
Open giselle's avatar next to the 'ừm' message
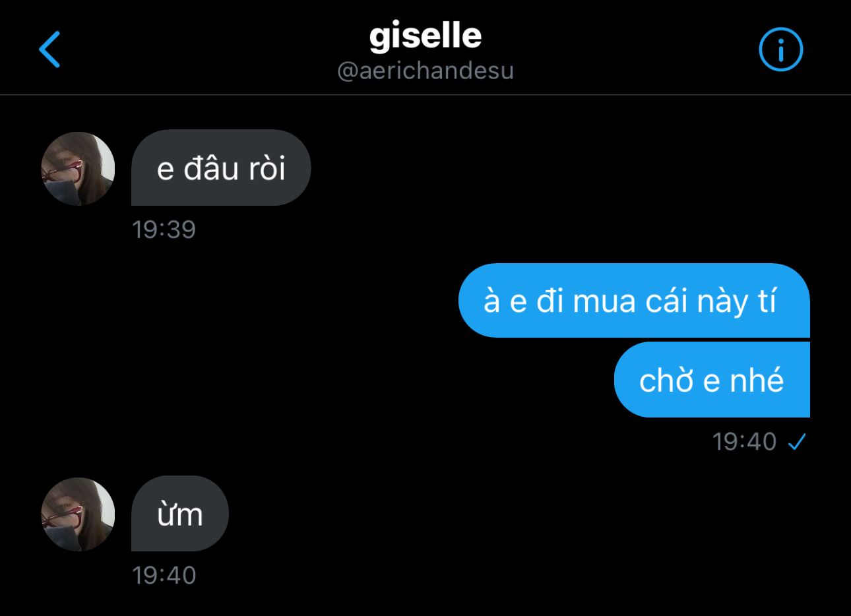[78, 514]
